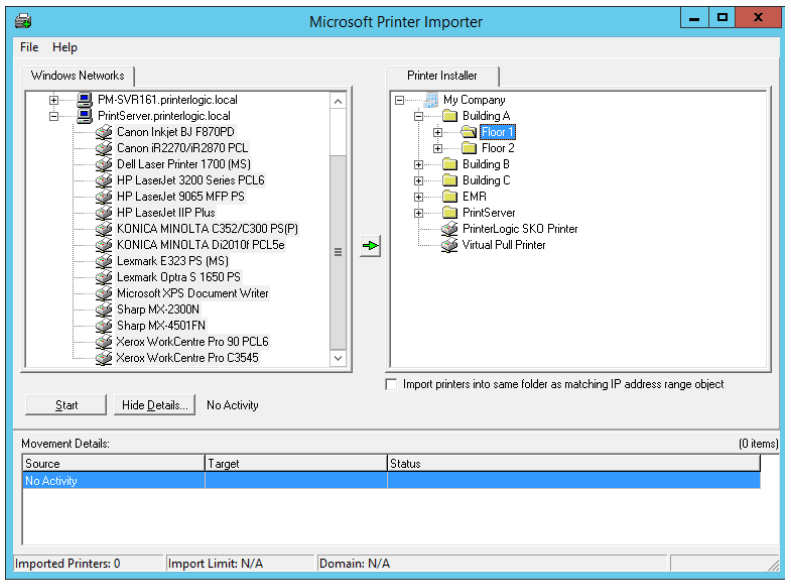The width and height of the screenshot is (791, 587).
Task: Collapse the Building A folder
Action: coord(419,116)
